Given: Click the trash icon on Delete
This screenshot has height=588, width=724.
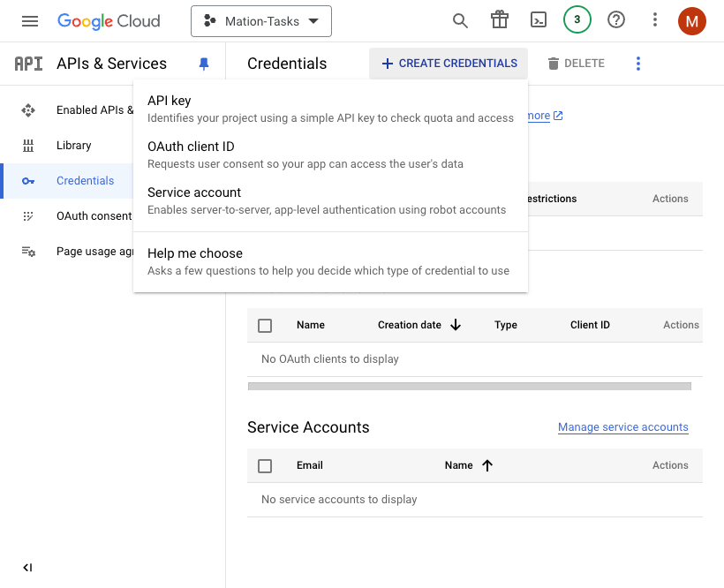Looking at the screenshot, I should click(x=554, y=64).
